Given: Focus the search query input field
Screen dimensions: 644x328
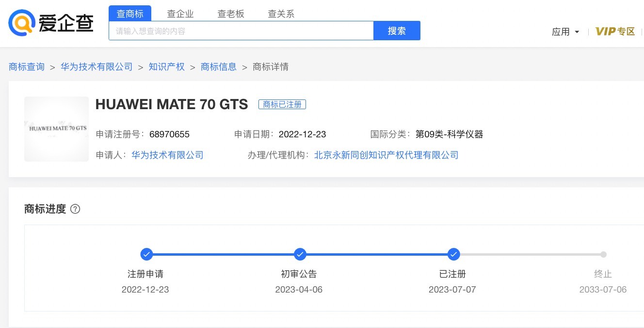Looking at the screenshot, I should [x=241, y=31].
